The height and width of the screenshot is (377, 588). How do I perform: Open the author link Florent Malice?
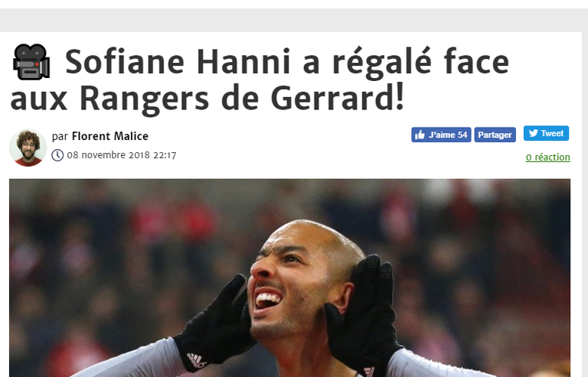(x=110, y=136)
